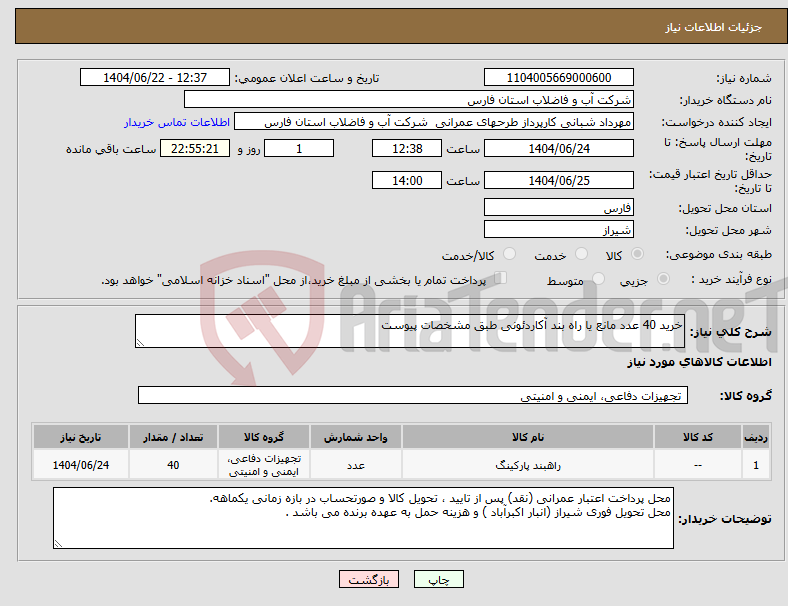Click the چاپ (print) button
Image resolution: width=788 pixels, height=606 pixels.
(438, 579)
